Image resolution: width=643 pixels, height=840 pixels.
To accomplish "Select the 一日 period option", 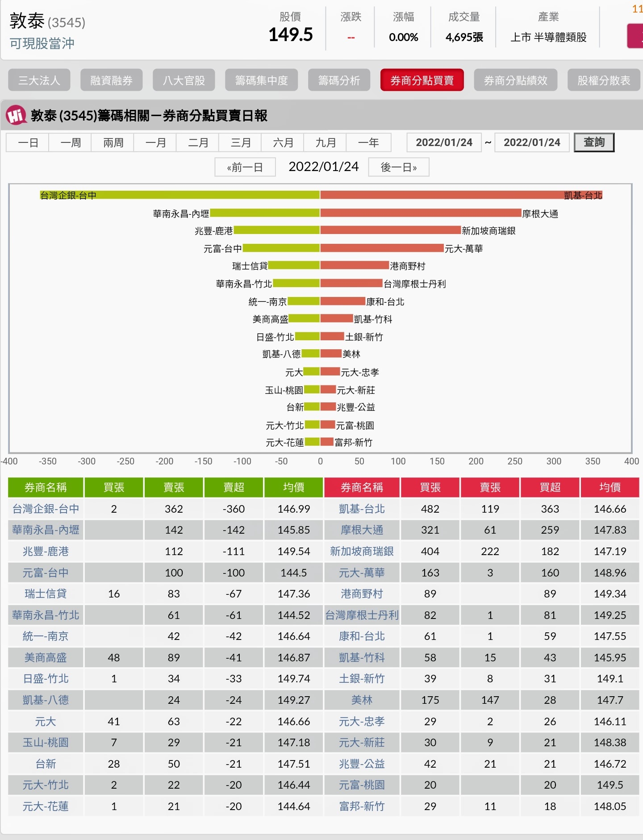I will [x=28, y=143].
